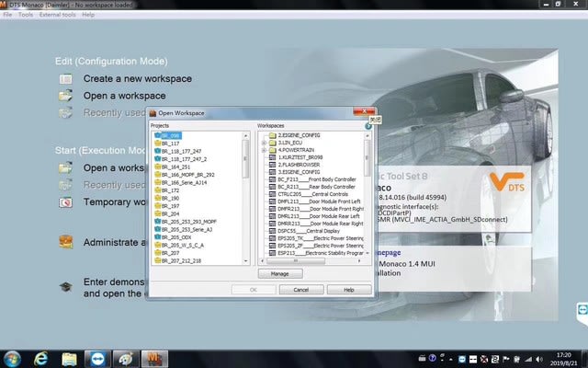Select ESP213 Electronic Stability Program workspace
The height and width of the screenshot is (368, 588).
click(x=316, y=253)
